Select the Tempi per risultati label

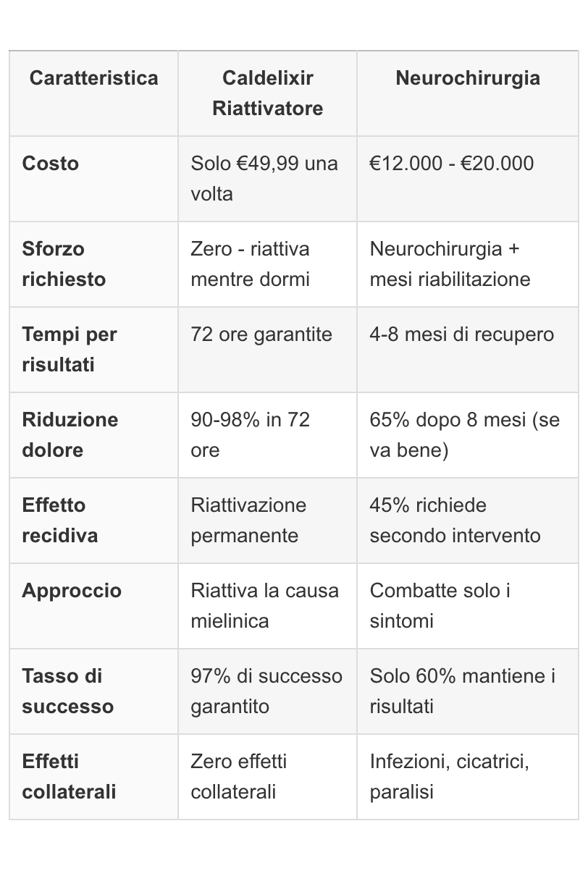point(70,349)
